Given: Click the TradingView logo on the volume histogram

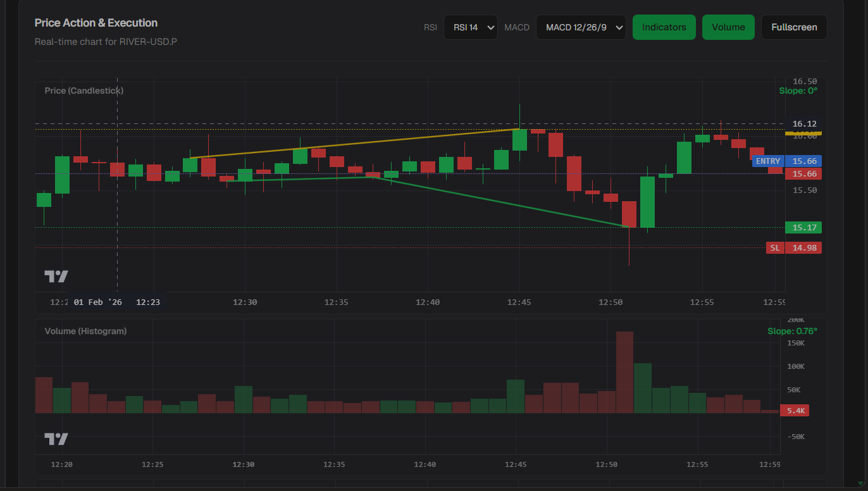Looking at the screenshot, I should 56,438.
